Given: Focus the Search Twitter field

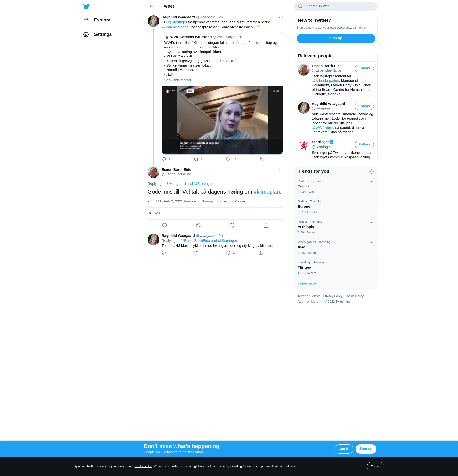Looking at the screenshot, I should (x=339, y=6).
